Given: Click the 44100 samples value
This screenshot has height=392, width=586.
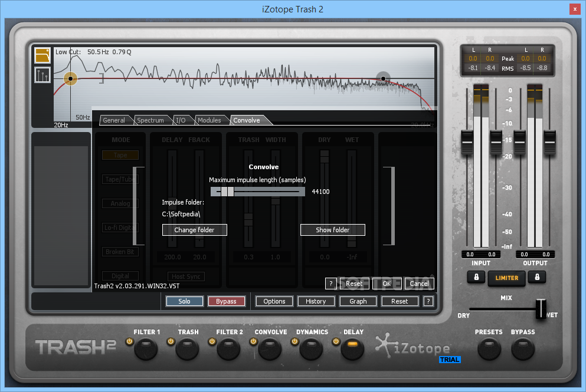Looking at the screenshot, I should [320, 192].
